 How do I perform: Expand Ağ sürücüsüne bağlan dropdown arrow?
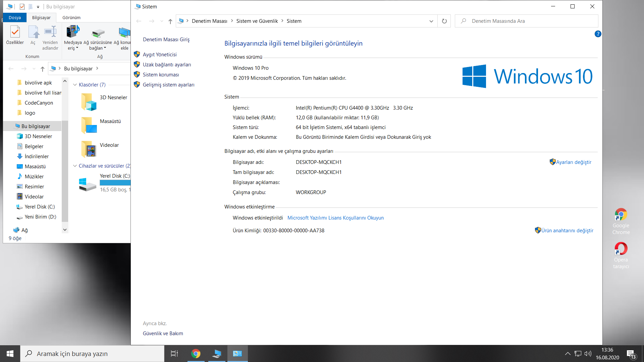[105, 48]
